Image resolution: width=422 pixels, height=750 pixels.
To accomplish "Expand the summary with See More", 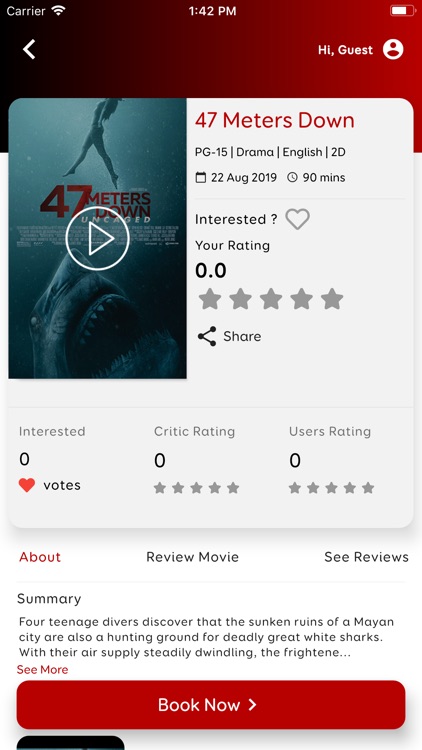I will tap(43, 670).
